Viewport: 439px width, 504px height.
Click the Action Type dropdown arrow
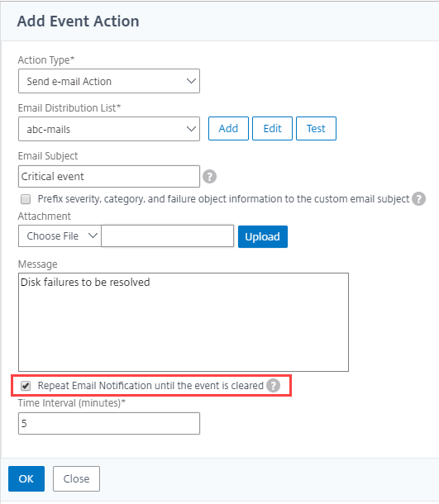(x=191, y=81)
